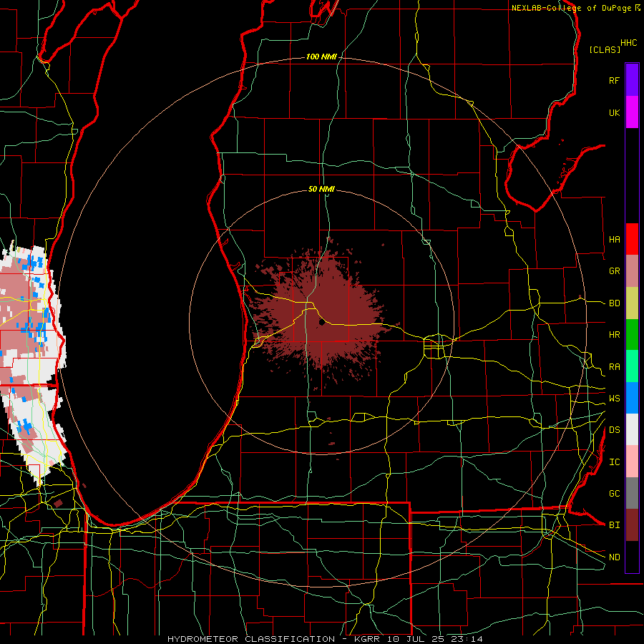644x644 pixels.
Task: Click the RA light green legend swatch
Action: pos(632,366)
